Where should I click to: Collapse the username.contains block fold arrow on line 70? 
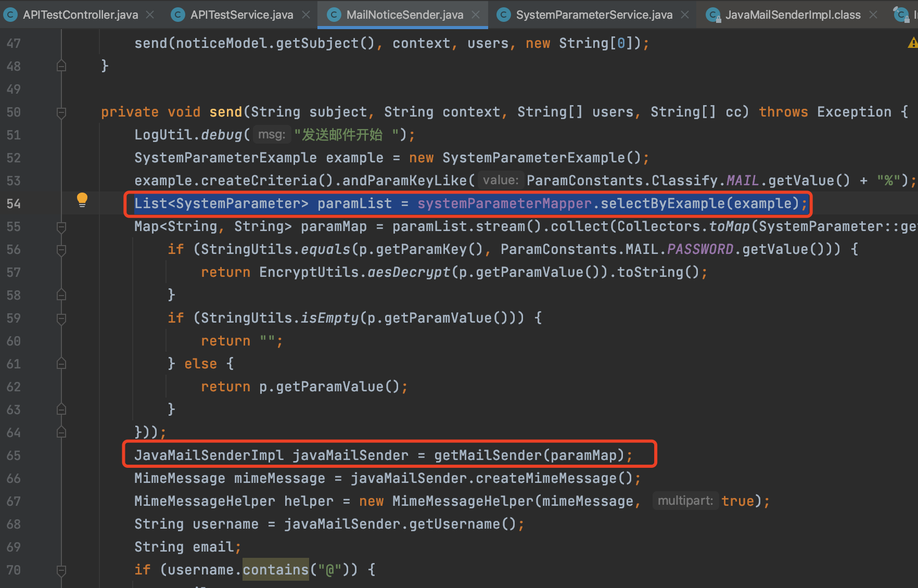(x=61, y=570)
